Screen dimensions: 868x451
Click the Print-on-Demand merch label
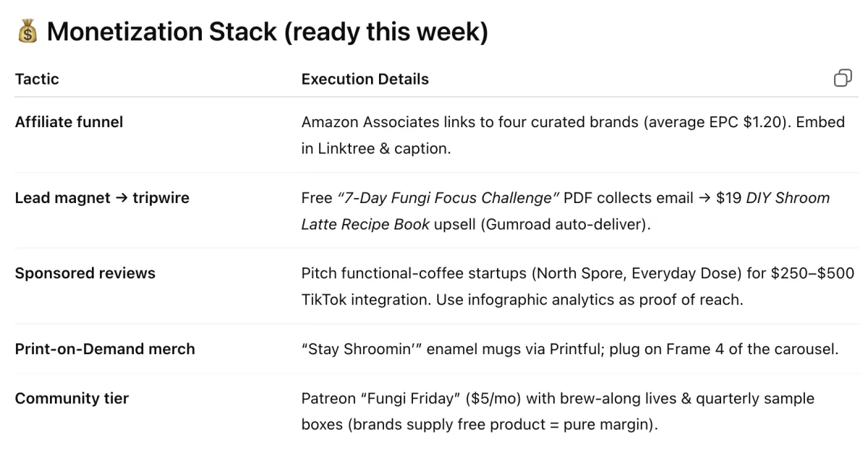[x=105, y=348]
